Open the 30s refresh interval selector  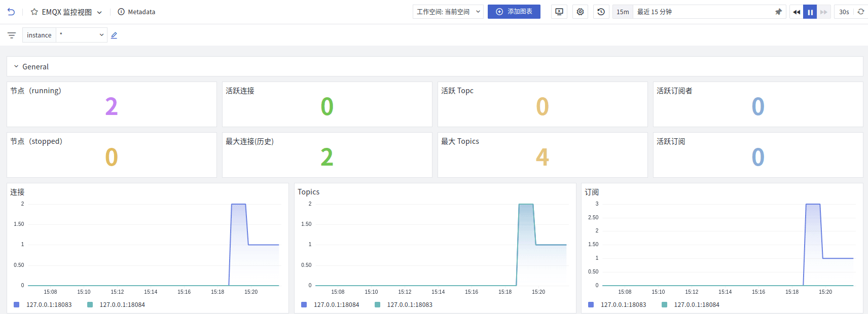(x=844, y=12)
